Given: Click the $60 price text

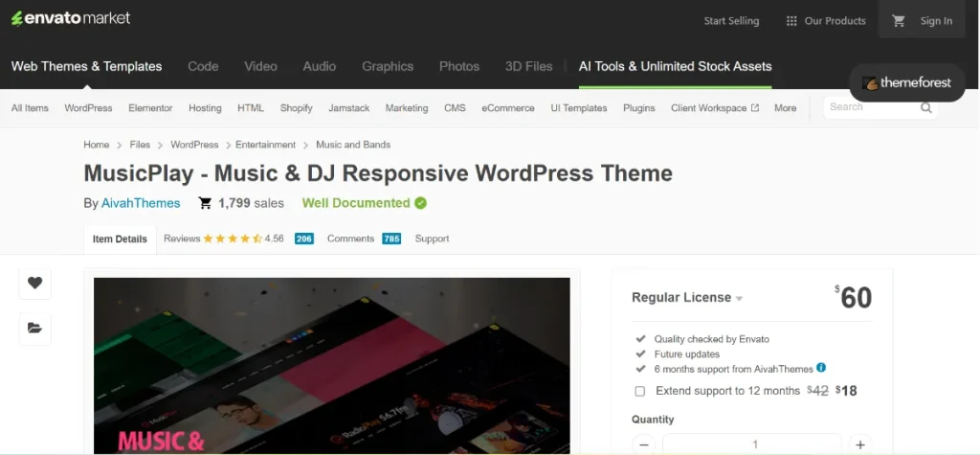Looking at the screenshot, I should pyautogui.click(x=853, y=298).
